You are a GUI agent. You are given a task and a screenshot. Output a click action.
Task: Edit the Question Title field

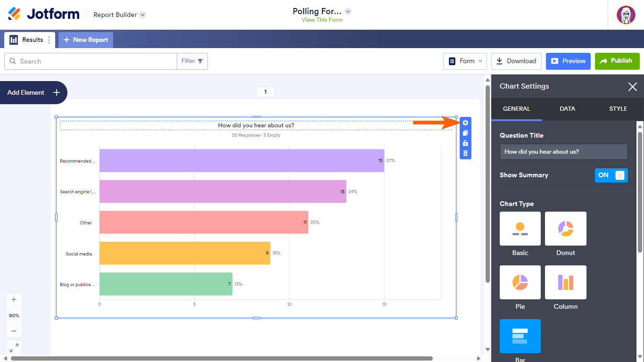point(564,152)
